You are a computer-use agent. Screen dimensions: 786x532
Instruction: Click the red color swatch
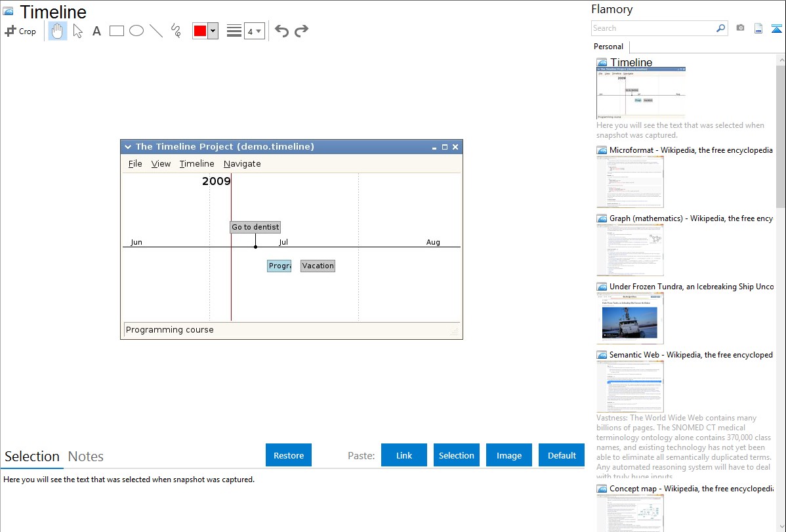(200, 31)
